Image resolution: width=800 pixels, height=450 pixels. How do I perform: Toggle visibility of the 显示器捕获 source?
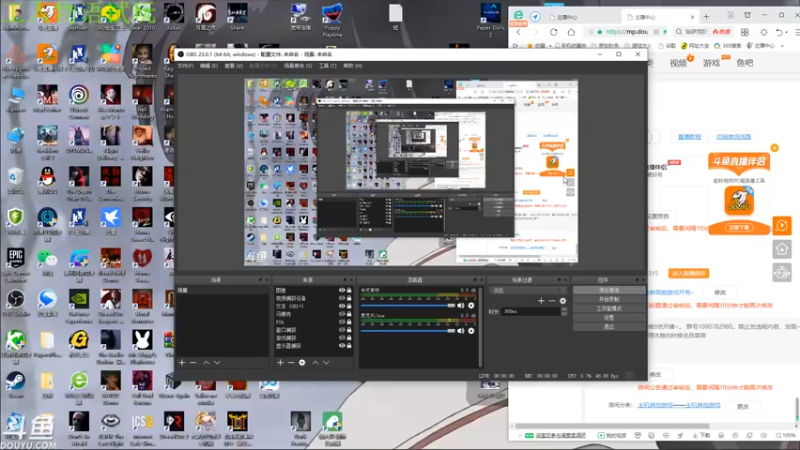coord(342,345)
